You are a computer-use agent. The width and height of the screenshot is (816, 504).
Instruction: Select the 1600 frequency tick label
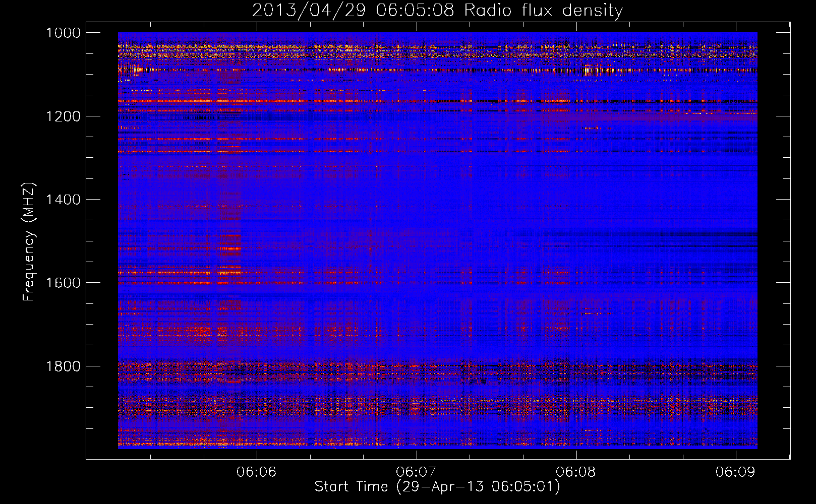point(63,283)
